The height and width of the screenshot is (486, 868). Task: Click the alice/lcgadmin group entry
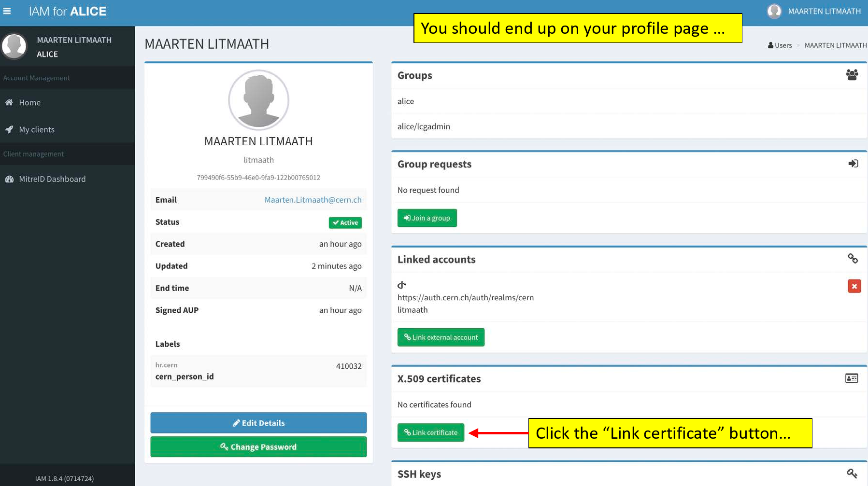[x=424, y=126]
